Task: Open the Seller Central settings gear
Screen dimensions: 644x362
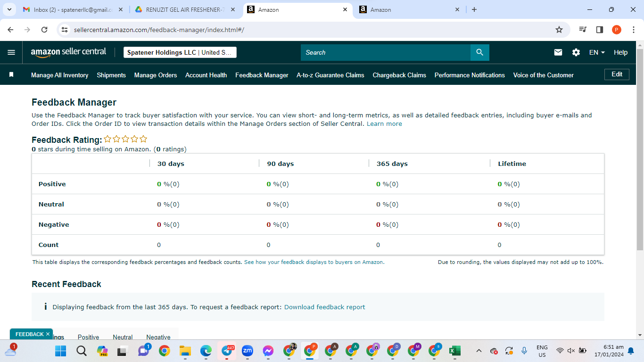Action: pyautogui.click(x=576, y=52)
